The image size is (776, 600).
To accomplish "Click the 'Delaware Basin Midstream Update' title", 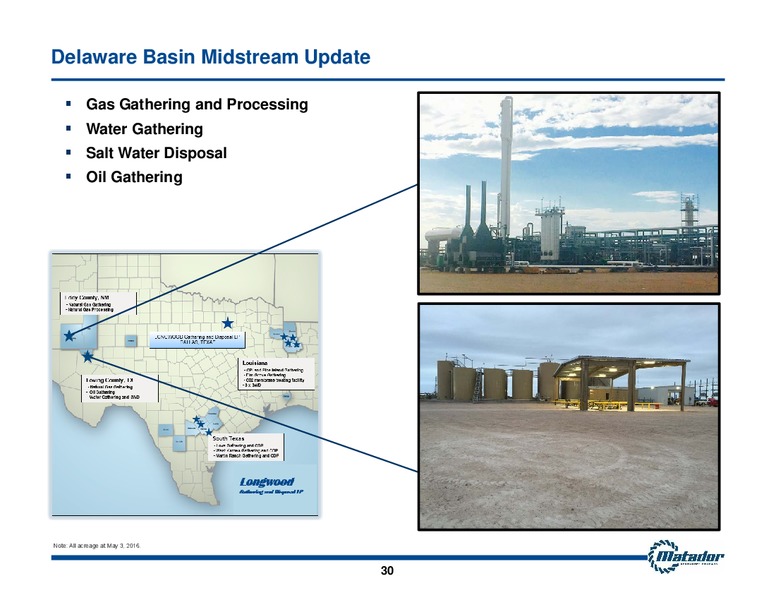I will tap(211, 57).
